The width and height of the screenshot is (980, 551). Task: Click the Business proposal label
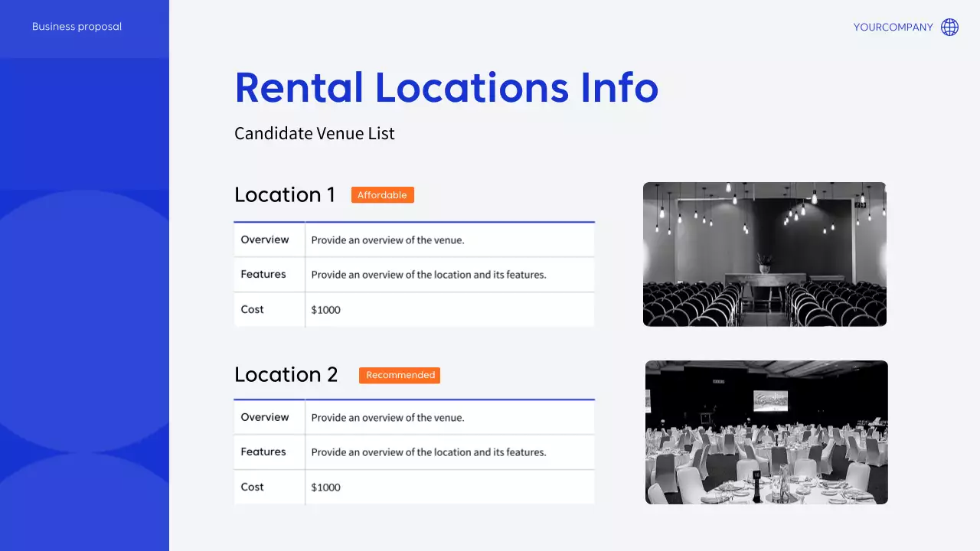(77, 27)
